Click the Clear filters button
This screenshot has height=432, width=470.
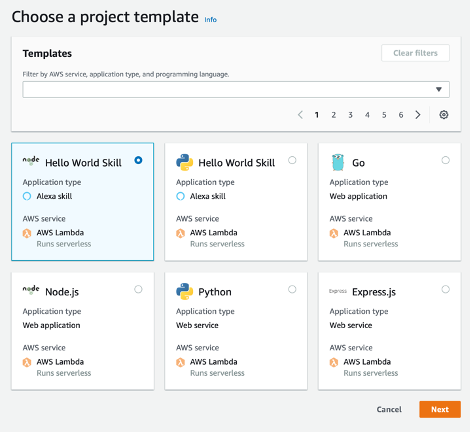point(415,53)
